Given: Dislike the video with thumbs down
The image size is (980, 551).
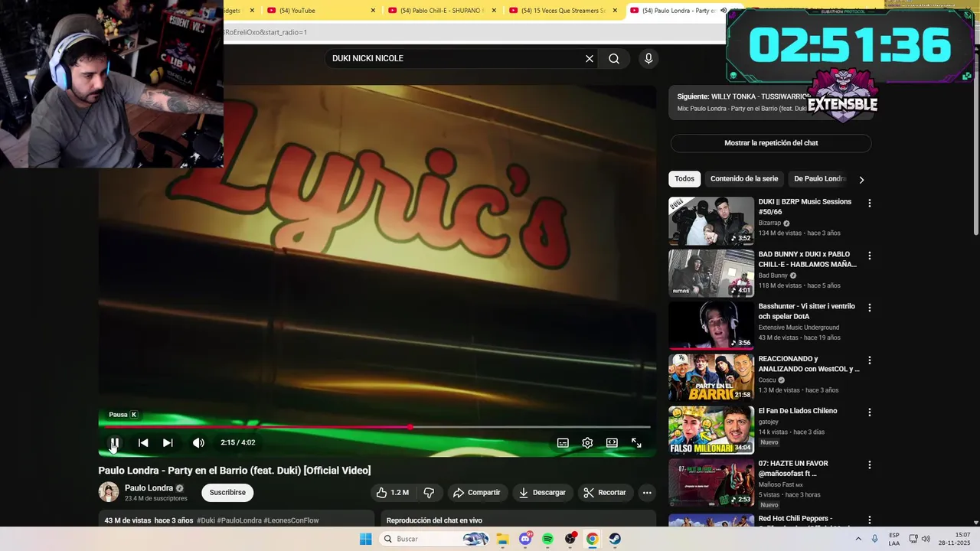Looking at the screenshot, I should [x=429, y=493].
